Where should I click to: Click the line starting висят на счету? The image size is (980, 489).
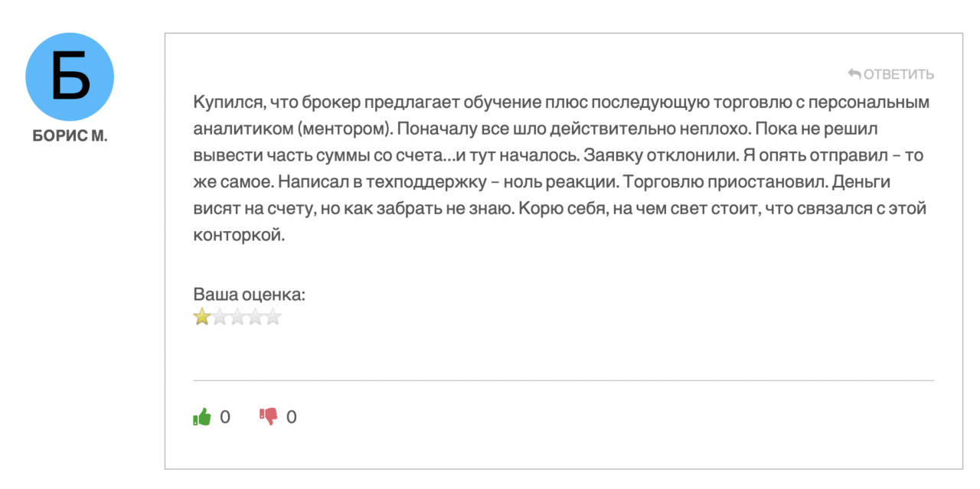pyautogui.click(x=560, y=209)
